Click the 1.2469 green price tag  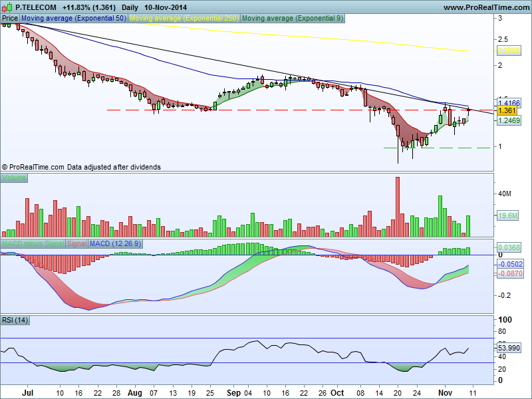(509, 120)
